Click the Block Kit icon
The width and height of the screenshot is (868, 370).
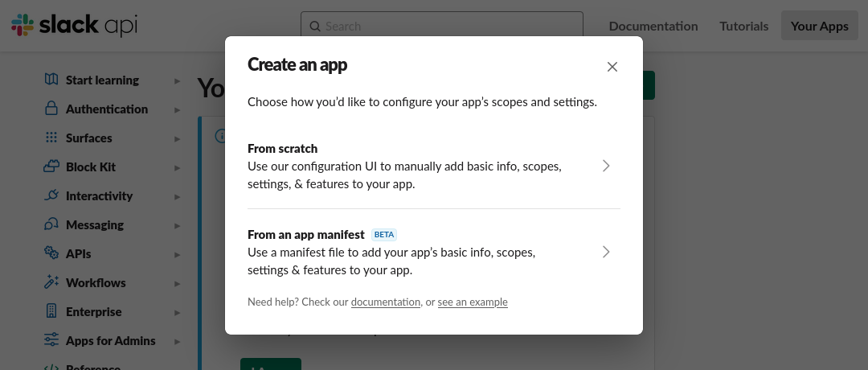tap(51, 166)
